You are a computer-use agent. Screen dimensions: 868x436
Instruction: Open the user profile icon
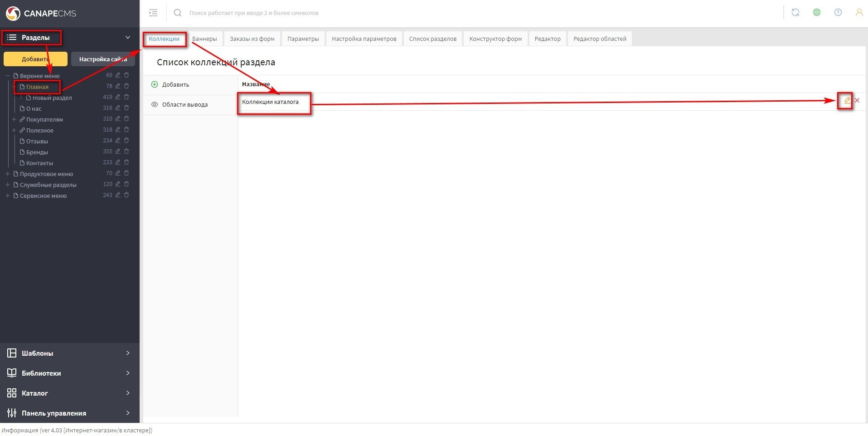(858, 13)
